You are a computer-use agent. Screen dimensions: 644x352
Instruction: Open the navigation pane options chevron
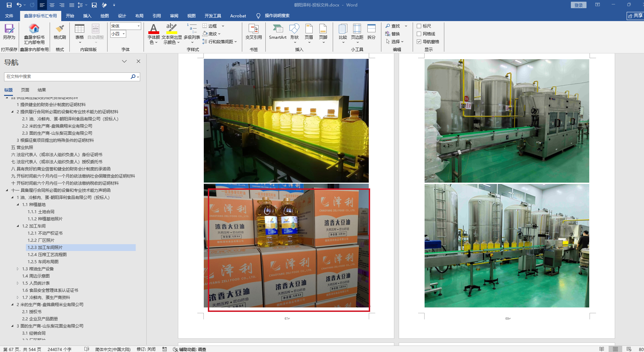point(124,62)
